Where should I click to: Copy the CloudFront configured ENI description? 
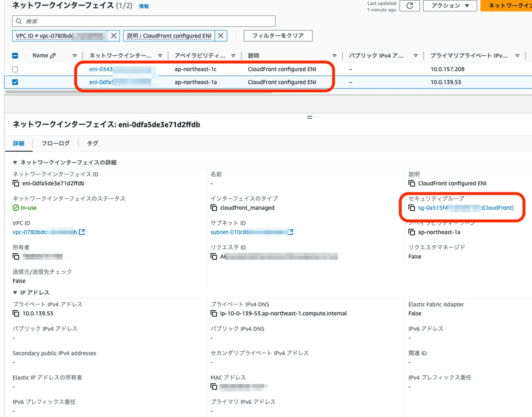[412, 184]
